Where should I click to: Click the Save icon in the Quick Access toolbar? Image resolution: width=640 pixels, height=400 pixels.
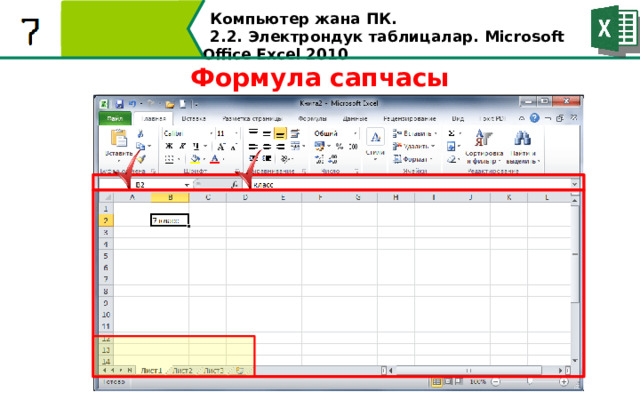119,104
